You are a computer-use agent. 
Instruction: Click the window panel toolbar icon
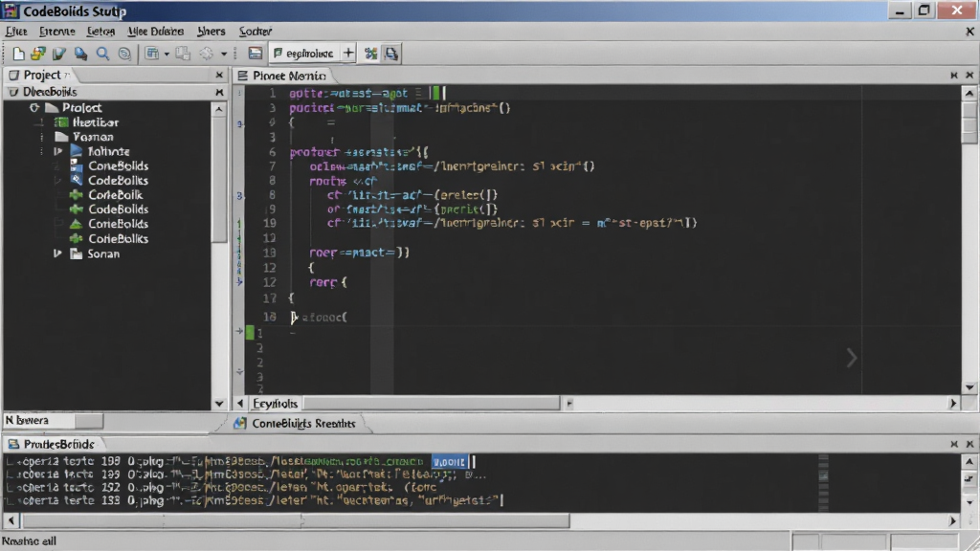[x=255, y=54]
